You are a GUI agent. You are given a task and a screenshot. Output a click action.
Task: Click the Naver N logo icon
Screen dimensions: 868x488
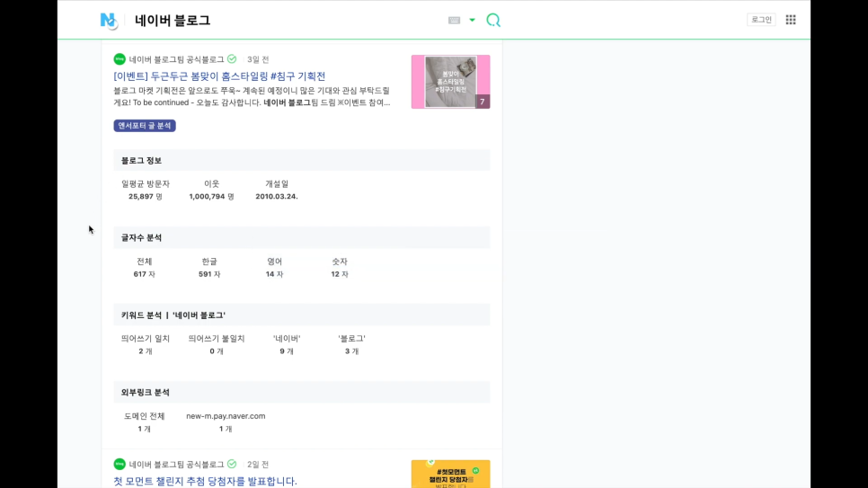click(x=108, y=21)
